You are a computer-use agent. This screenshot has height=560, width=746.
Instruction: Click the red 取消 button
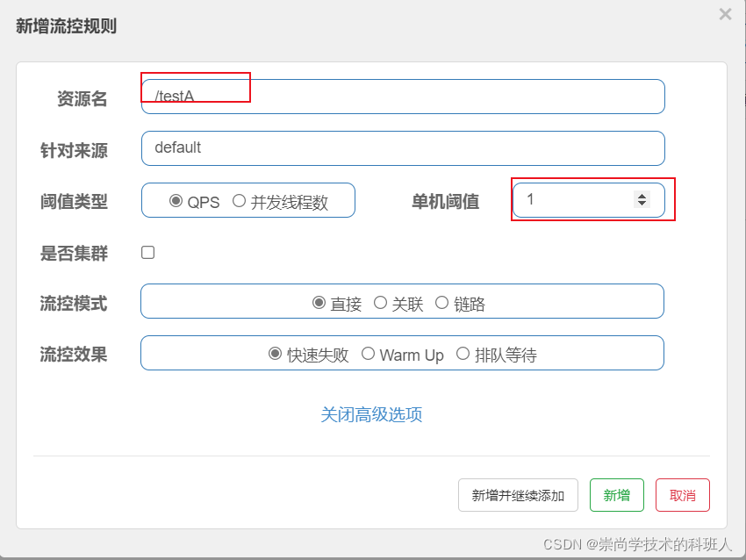[683, 495]
